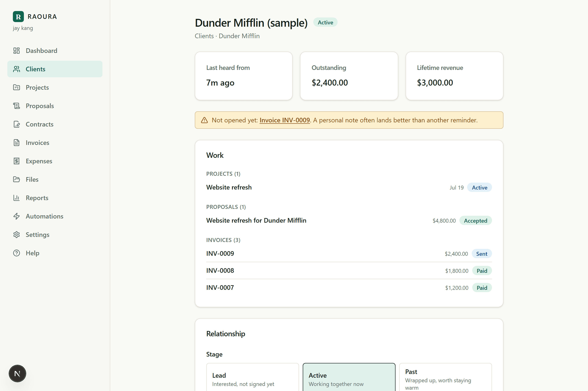Follow the Invoice INV-0009 link
This screenshot has height=391, width=588.
click(285, 120)
